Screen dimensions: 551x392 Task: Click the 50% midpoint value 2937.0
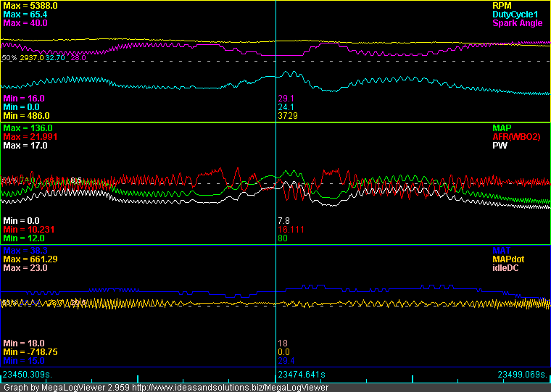click(x=32, y=58)
